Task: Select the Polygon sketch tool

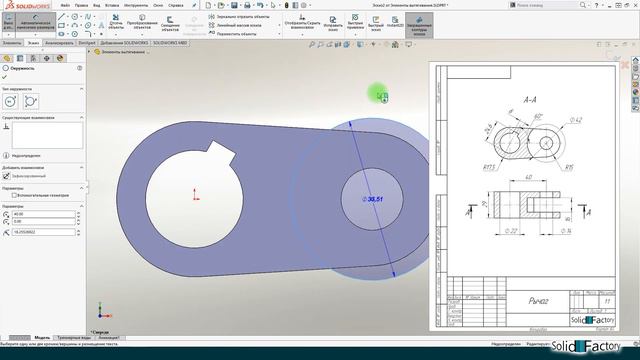Action: click(75, 34)
